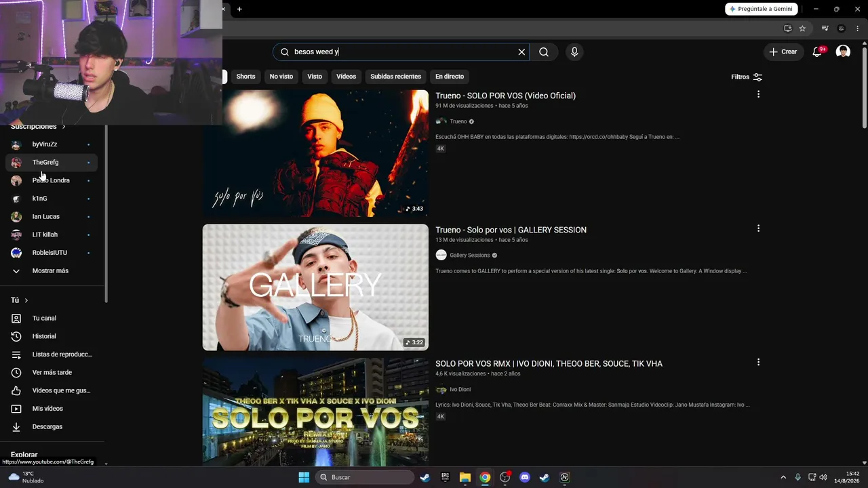Open the title Trueno - Solo por vos | GALLERY SESSION
This screenshot has height=488, width=868.
click(x=511, y=230)
